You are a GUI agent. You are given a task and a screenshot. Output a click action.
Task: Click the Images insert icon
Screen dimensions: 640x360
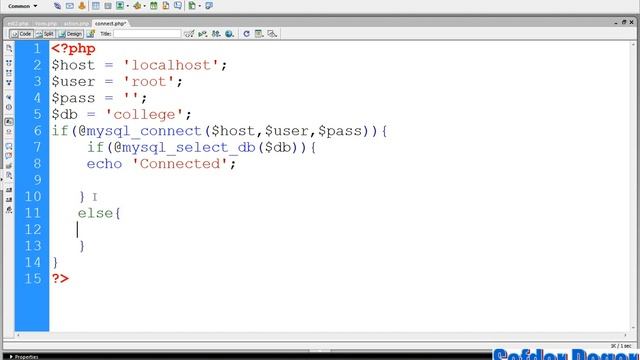(x=120, y=6)
